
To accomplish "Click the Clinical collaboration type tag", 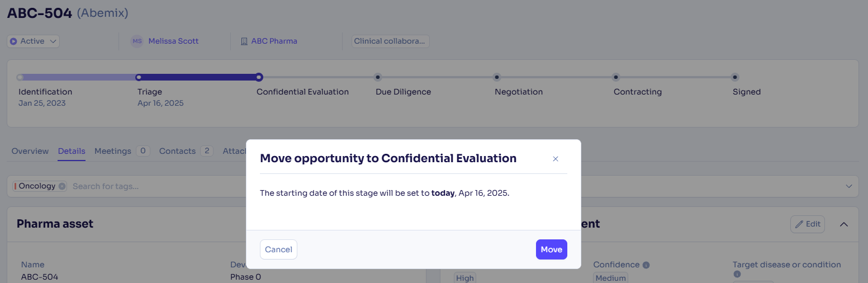I will tap(391, 41).
